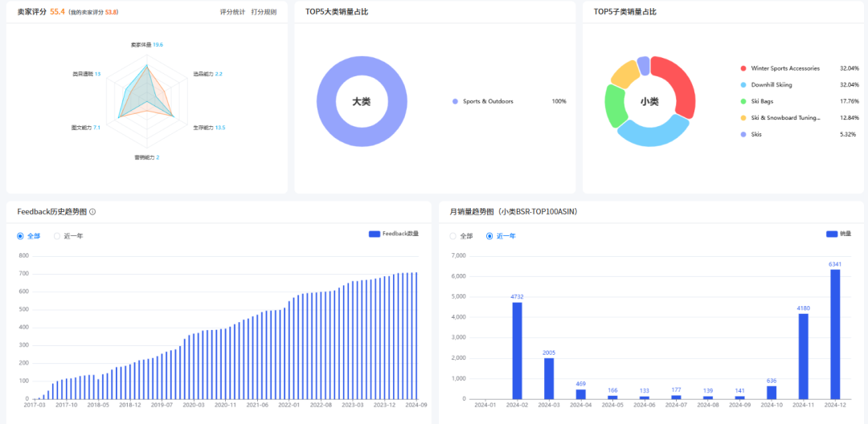Click the 2024-11 sales bar labeled 4180
This screenshot has width=868, height=424.
803,356
